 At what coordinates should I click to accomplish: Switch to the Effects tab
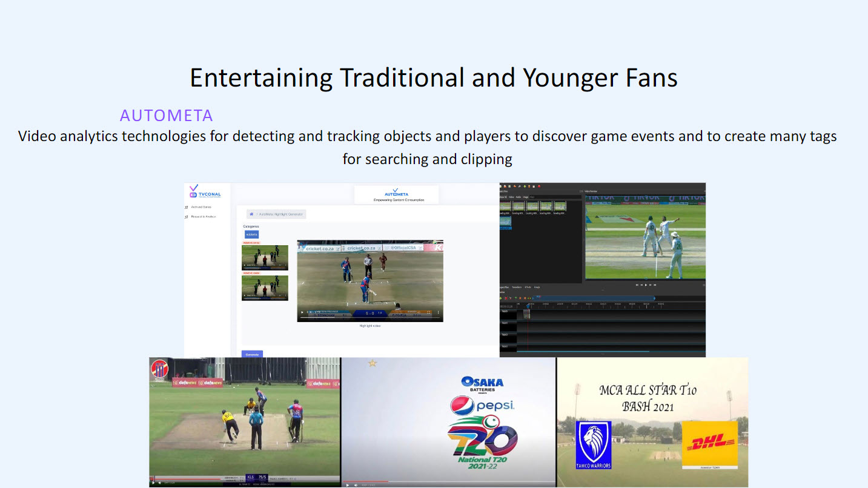528,287
